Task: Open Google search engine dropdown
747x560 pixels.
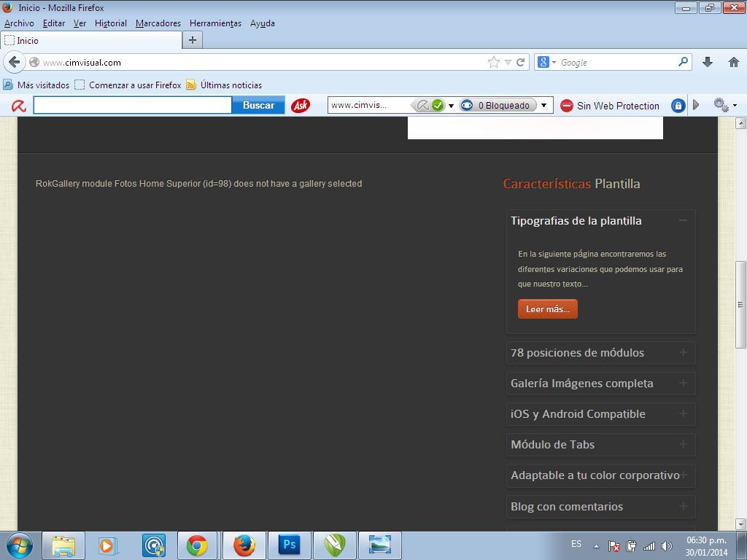Action: coord(554,63)
